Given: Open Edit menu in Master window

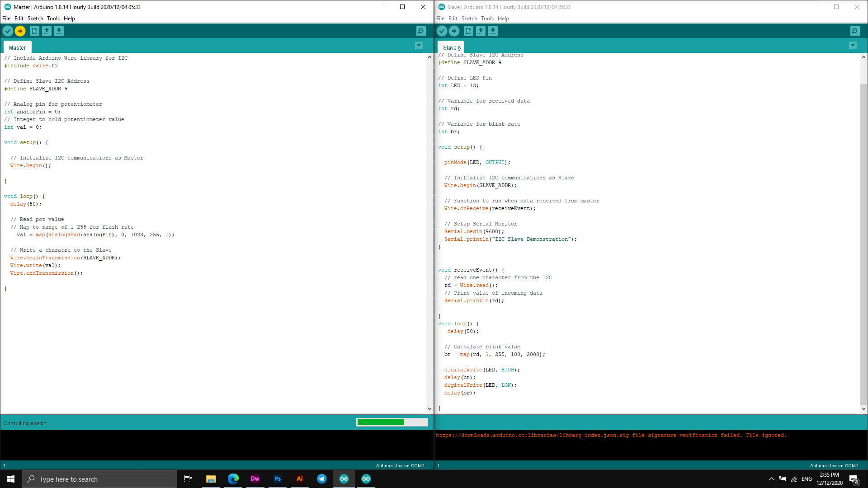Looking at the screenshot, I should coord(19,19).
